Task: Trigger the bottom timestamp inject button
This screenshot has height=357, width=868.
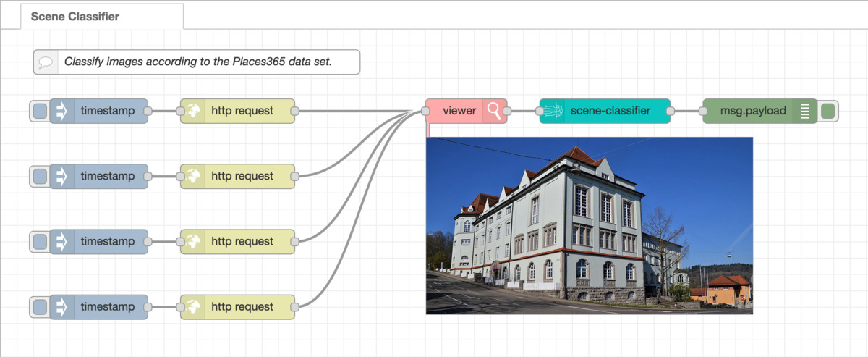Action: [40, 306]
